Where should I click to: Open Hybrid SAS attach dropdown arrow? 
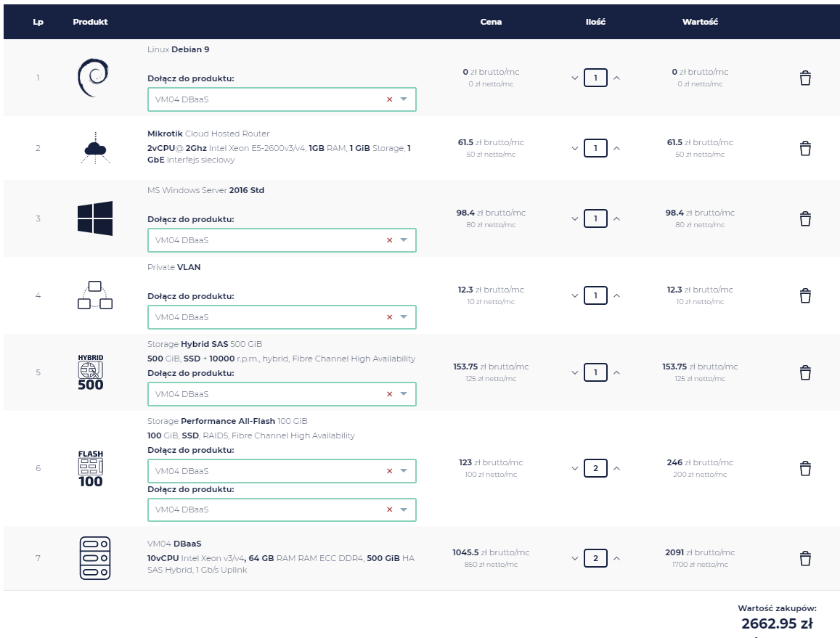404,394
